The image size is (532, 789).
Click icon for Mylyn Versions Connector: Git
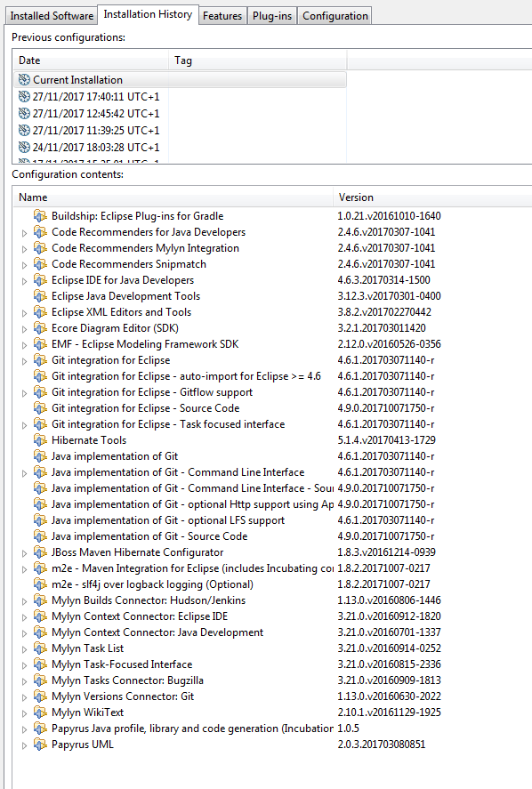40,696
